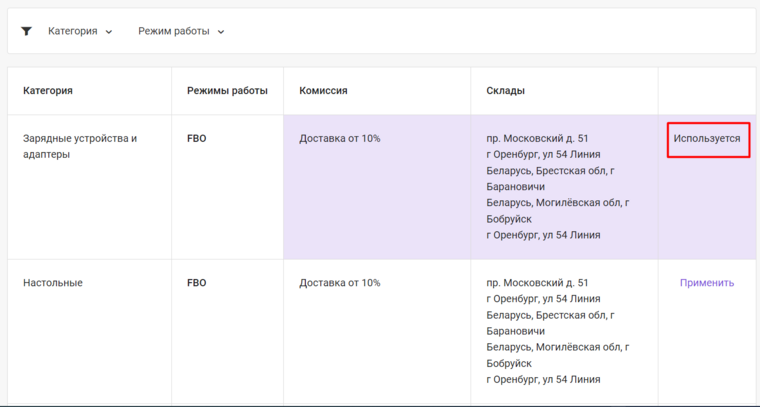Screen dimensions: 760x407
Task: Select the Зарядные устройства и адаптеры category cell
Action: coord(80,146)
